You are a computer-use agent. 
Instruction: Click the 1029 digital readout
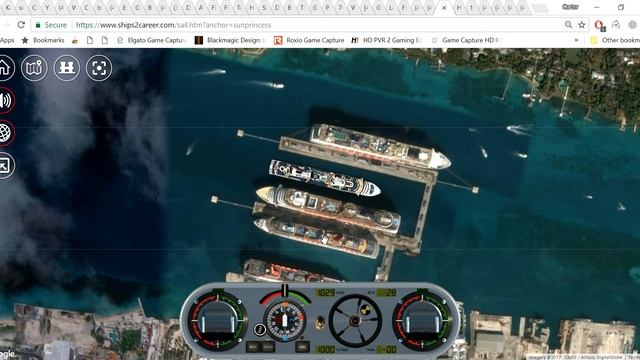point(326,293)
